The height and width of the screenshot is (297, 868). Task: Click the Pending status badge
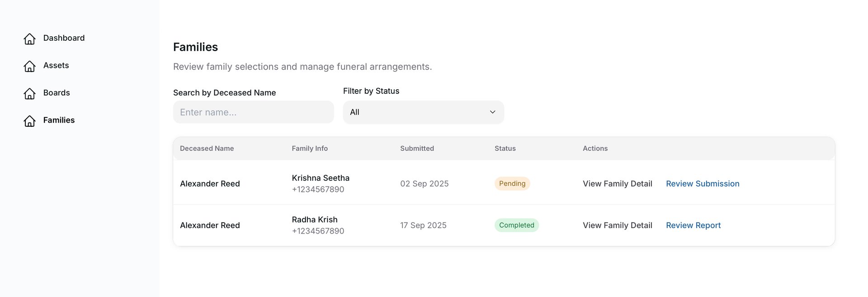[512, 184]
